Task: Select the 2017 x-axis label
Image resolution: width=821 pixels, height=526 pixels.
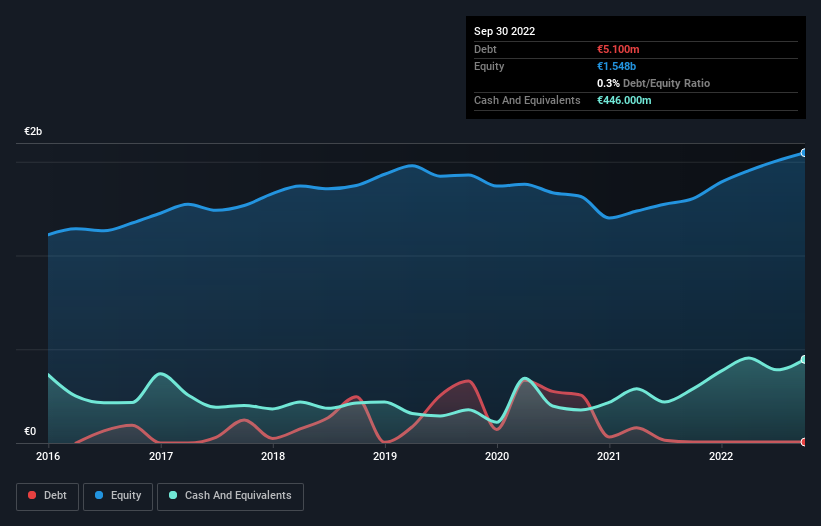Action: coord(161,456)
